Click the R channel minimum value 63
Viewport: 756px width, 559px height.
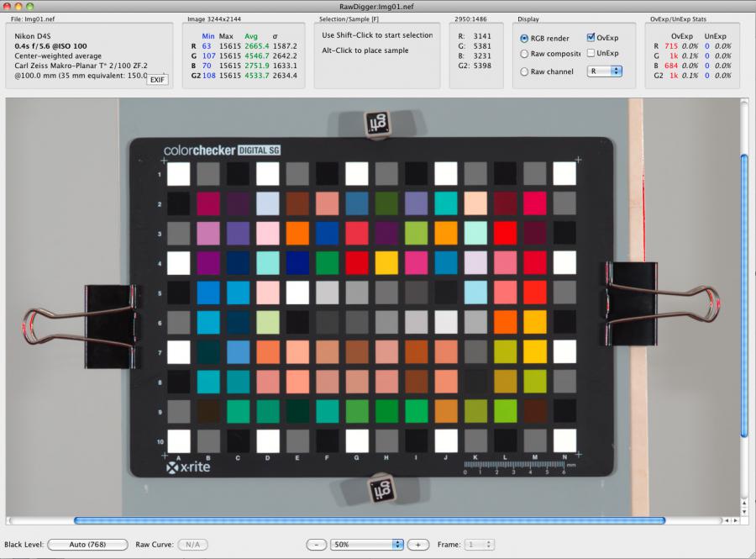coord(207,46)
